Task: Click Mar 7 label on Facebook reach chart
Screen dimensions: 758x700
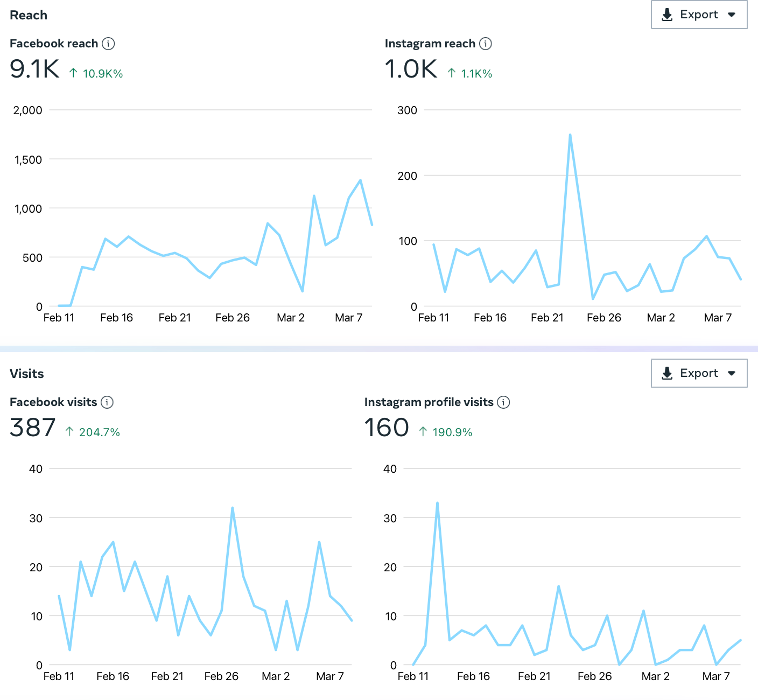Action: tap(349, 318)
